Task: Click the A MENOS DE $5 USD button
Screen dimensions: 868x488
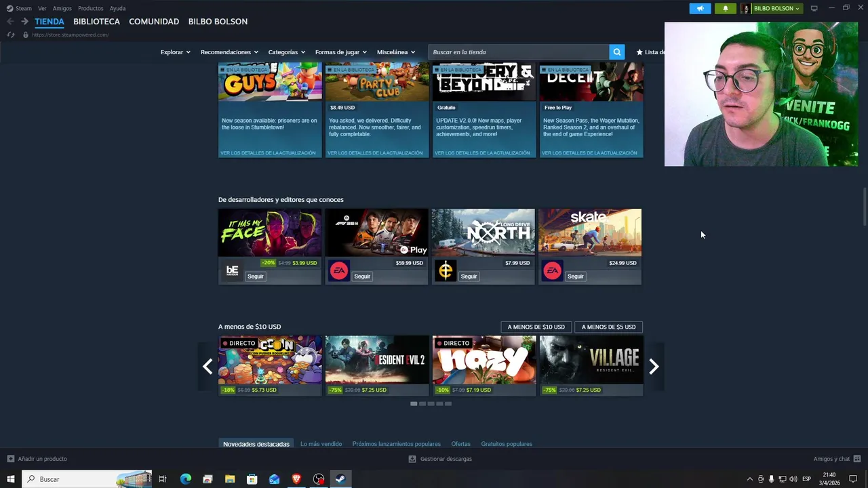Action: pyautogui.click(x=609, y=327)
